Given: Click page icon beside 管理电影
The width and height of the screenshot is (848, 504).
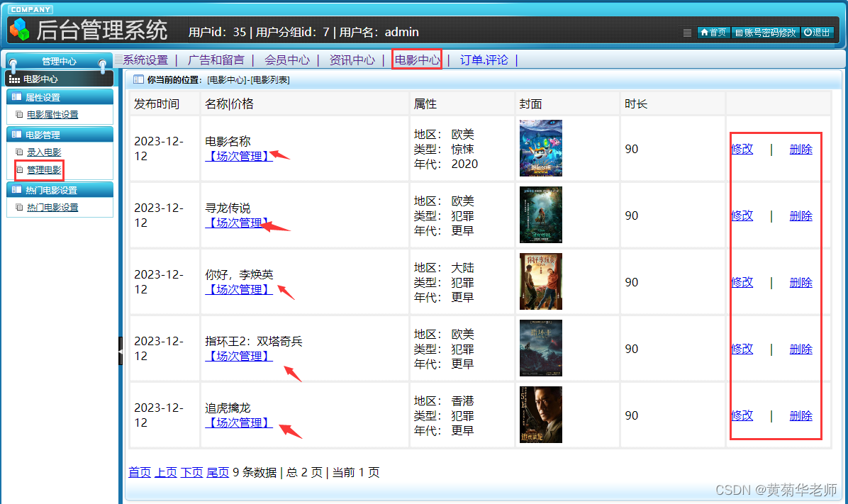Looking at the screenshot, I should pos(19,170).
